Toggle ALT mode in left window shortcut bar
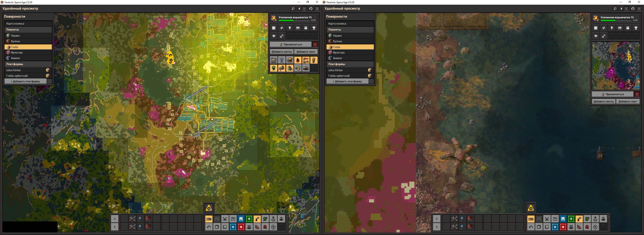 [x=209, y=219]
